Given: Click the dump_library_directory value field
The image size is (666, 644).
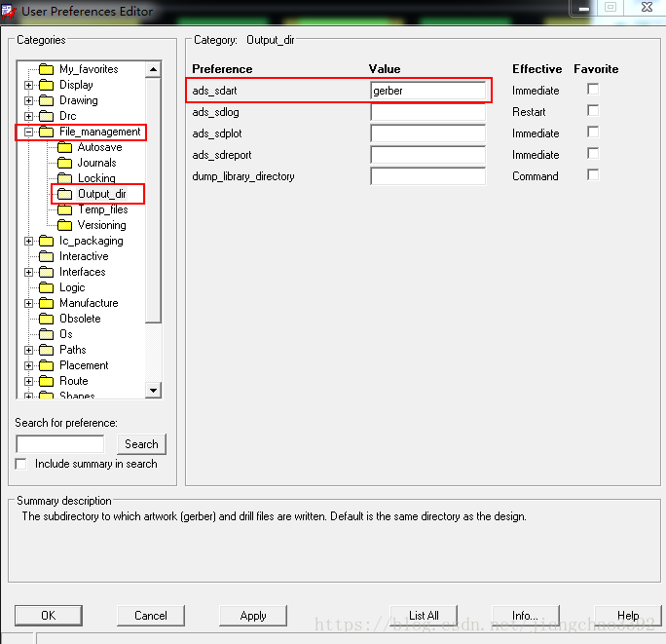Looking at the screenshot, I should click(428, 176).
